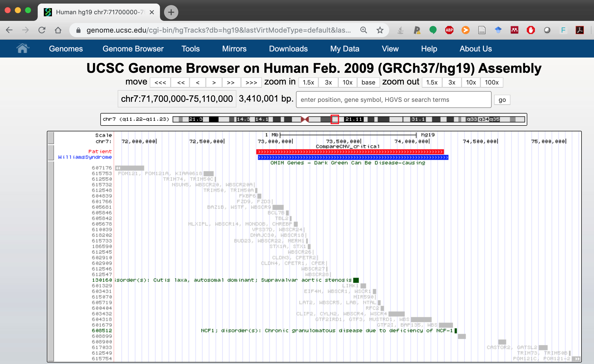Click the position search input field
The height and width of the screenshot is (364, 594).
click(393, 100)
